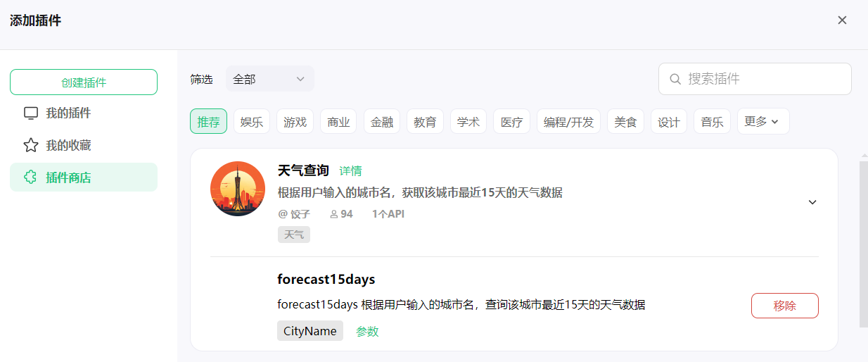Collapse the 天气查询 plugin card chevron
This screenshot has width=868, height=362.
click(812, 202)
